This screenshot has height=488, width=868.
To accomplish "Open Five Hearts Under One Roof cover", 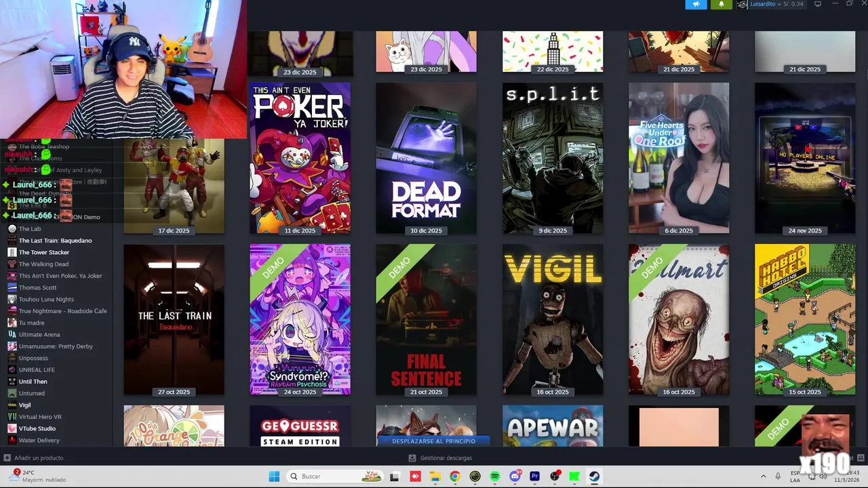I will pos(679,159).
